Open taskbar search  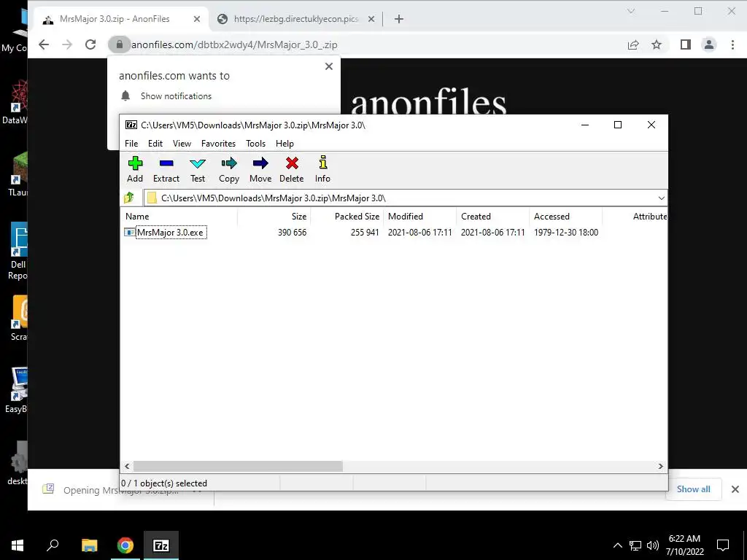[53, 545]
